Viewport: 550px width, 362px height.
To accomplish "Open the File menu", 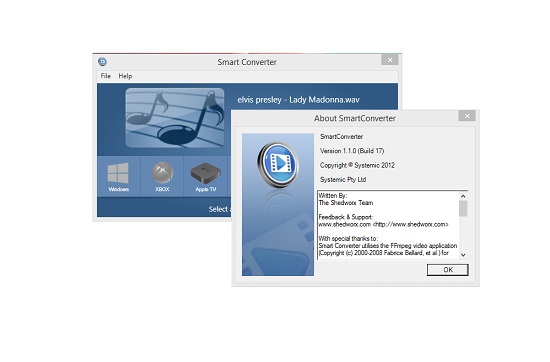I will [x=106, y=76].
